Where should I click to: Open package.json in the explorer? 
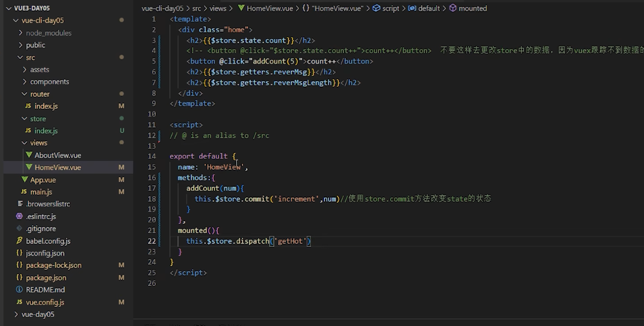click(46, 277)
